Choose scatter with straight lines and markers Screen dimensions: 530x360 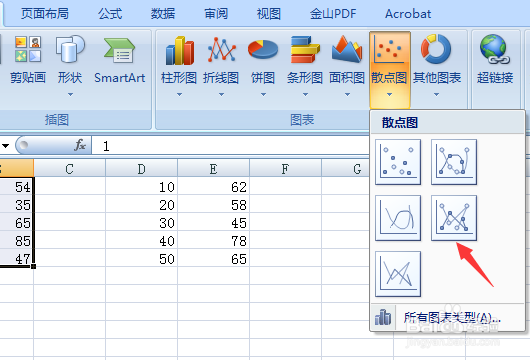pos(454,218)
